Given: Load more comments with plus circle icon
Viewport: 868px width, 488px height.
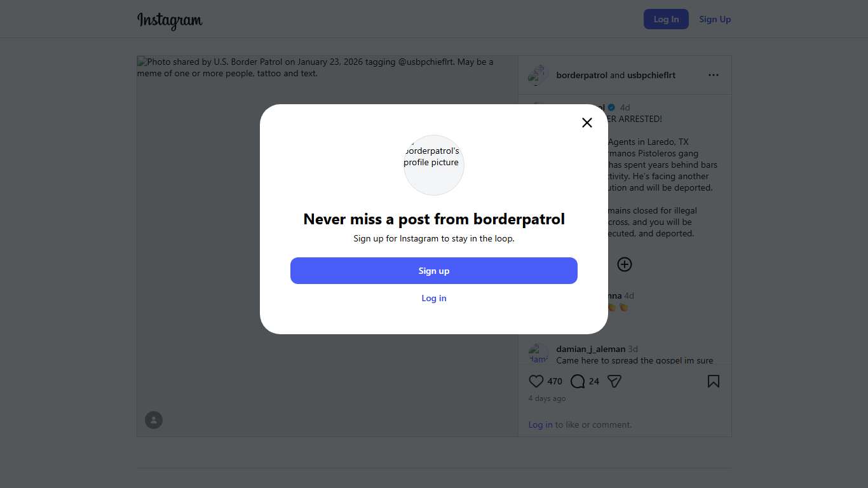Looking at the screenshot, I should pyautogui.click(x=625, y=264).
